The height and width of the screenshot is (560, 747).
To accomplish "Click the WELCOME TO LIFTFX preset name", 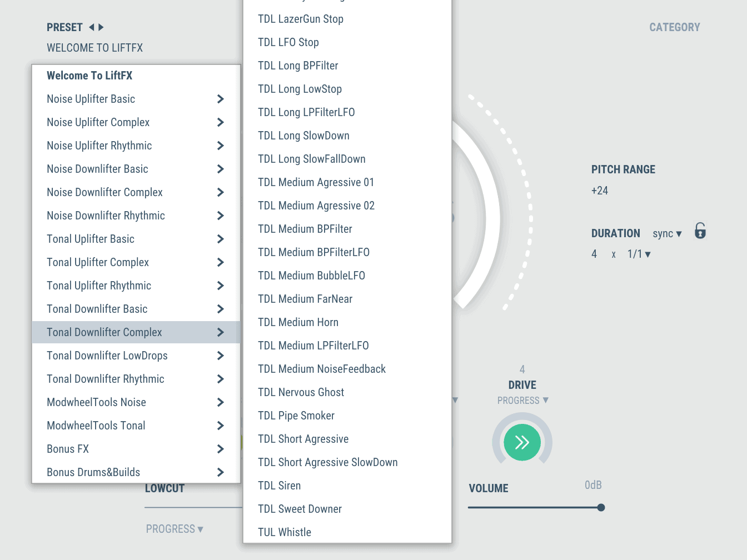I will pyautogui.click(x=94, y=48).
